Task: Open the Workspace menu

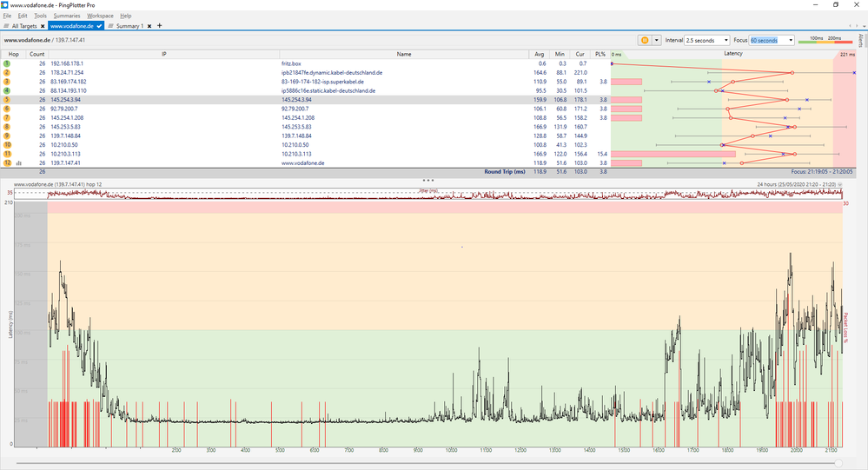Action: click(100, 16)
